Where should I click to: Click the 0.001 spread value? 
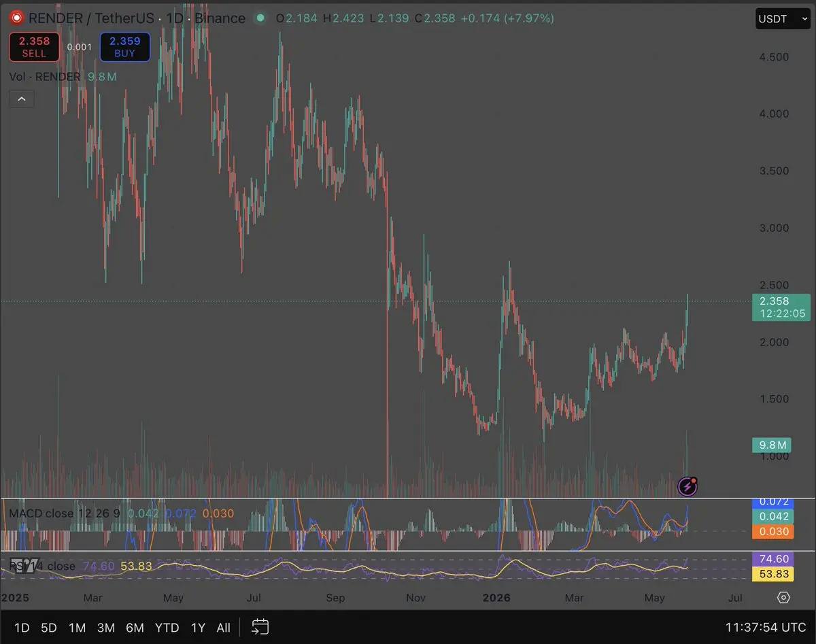[80, 47]
